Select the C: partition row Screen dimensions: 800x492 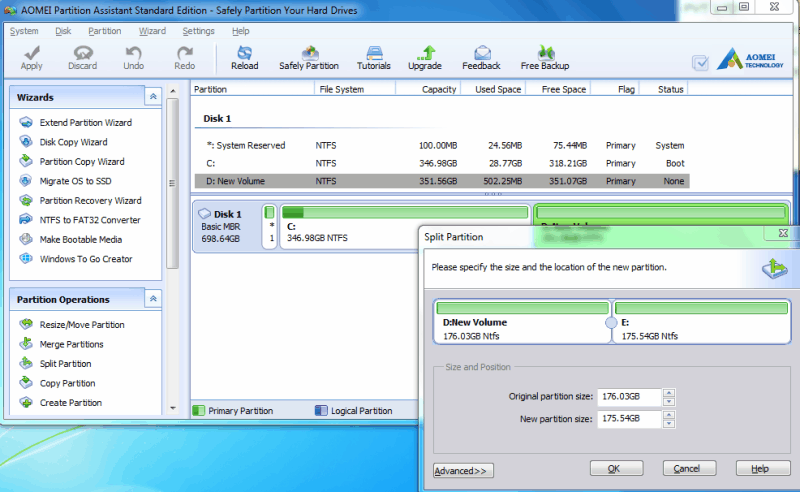[442, 163]
